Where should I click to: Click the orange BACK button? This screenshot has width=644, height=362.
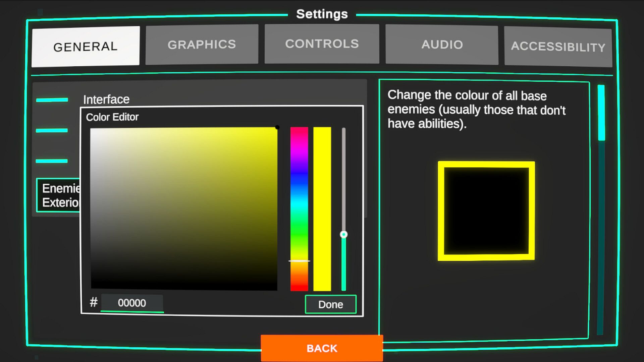pyautogui.click(x=322, y=348)
